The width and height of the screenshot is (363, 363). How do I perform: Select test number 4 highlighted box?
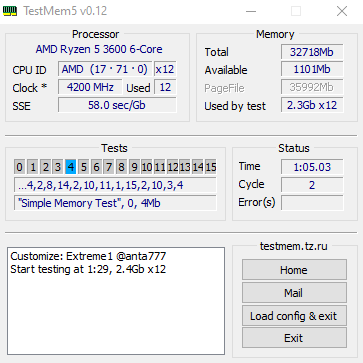tap(71, 167)
